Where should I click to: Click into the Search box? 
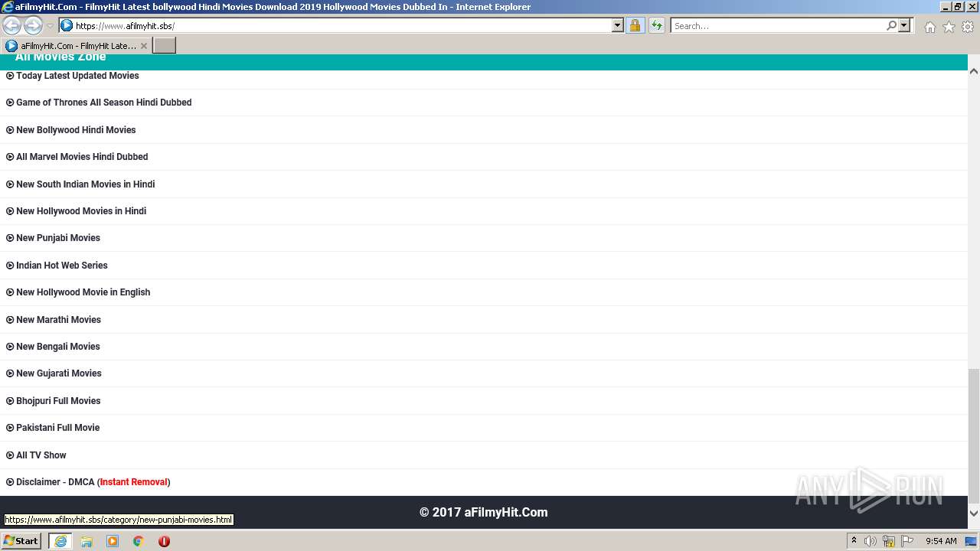778,25
